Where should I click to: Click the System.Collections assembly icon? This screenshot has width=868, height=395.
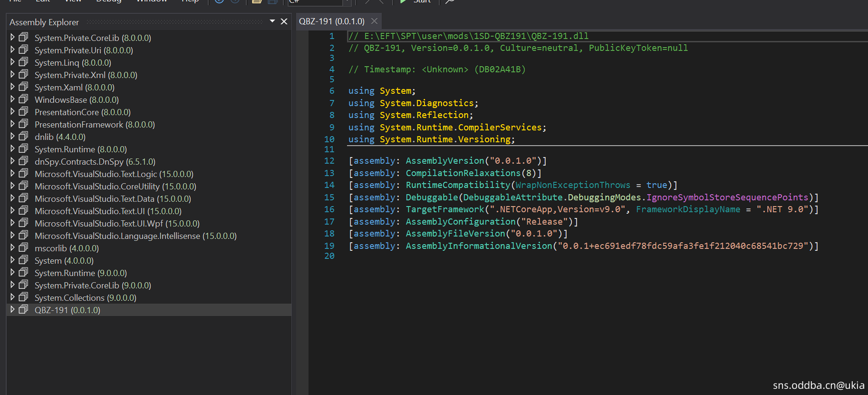pyautogui.click(x=23, y=297)
